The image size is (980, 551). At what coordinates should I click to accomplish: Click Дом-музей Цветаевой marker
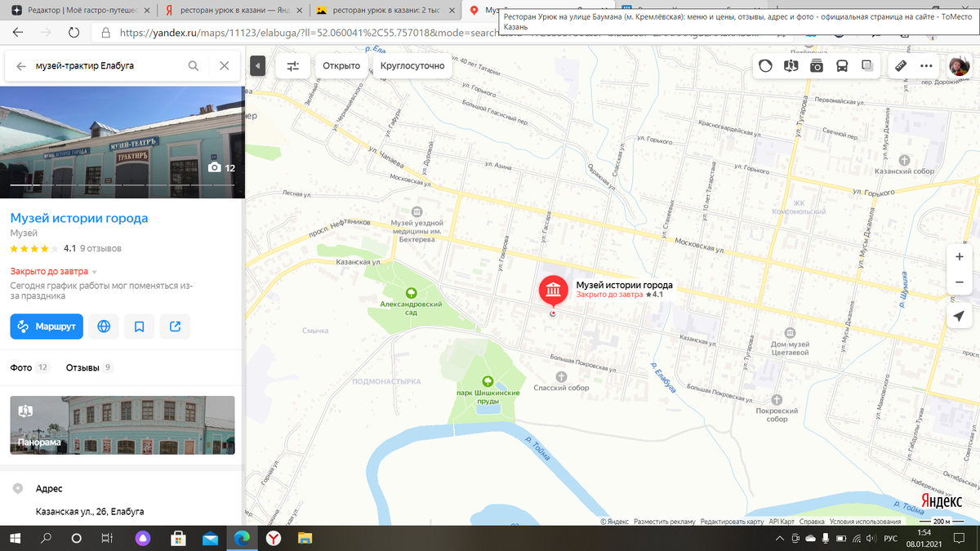790,333
